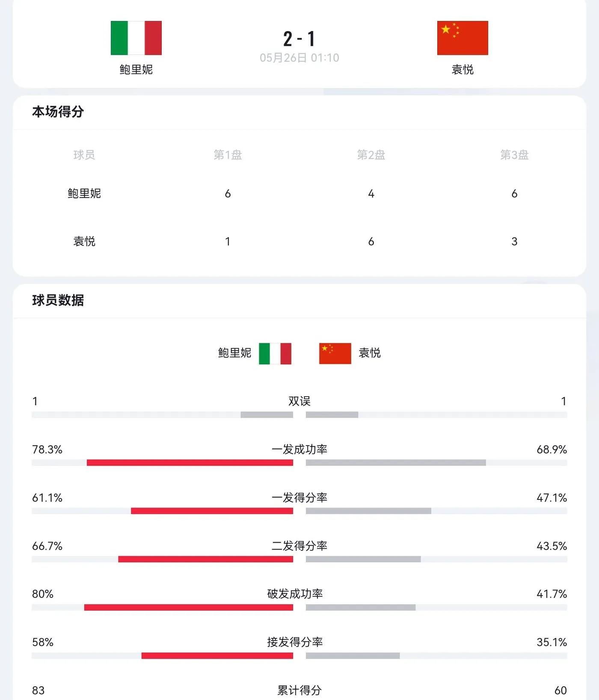
Task: Open player name 袁悦 under the China flag
Action: [463, 69]
